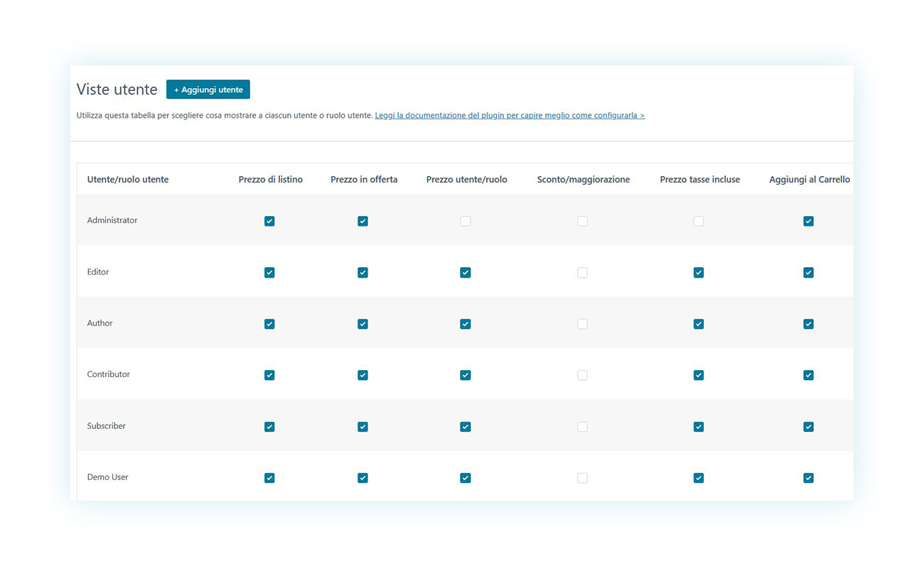Disable Prezzo tasse incluse for Author
This screenshot has width=924, height=566.
click(699, 324)
